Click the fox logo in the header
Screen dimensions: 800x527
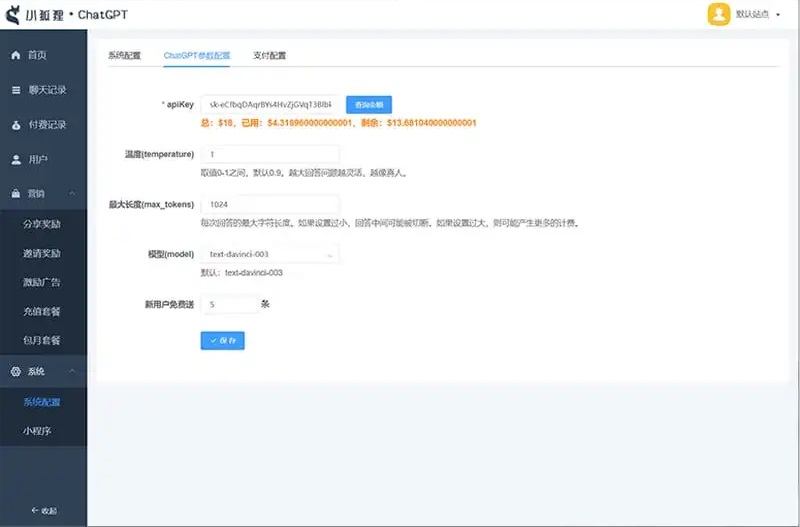(14, 15)
